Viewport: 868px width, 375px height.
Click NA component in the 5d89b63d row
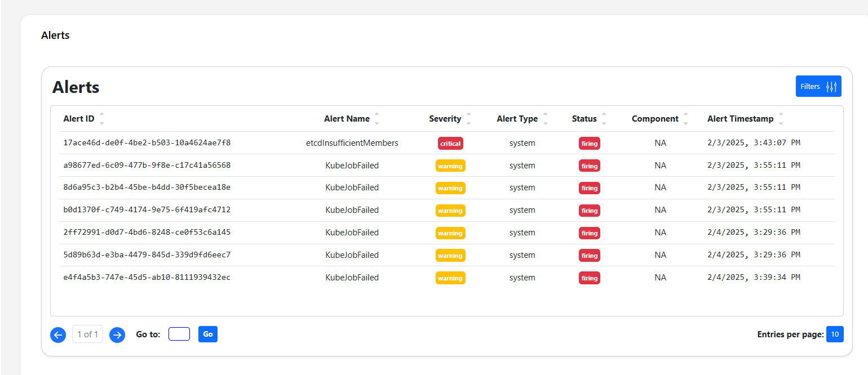tap(661, 255)
